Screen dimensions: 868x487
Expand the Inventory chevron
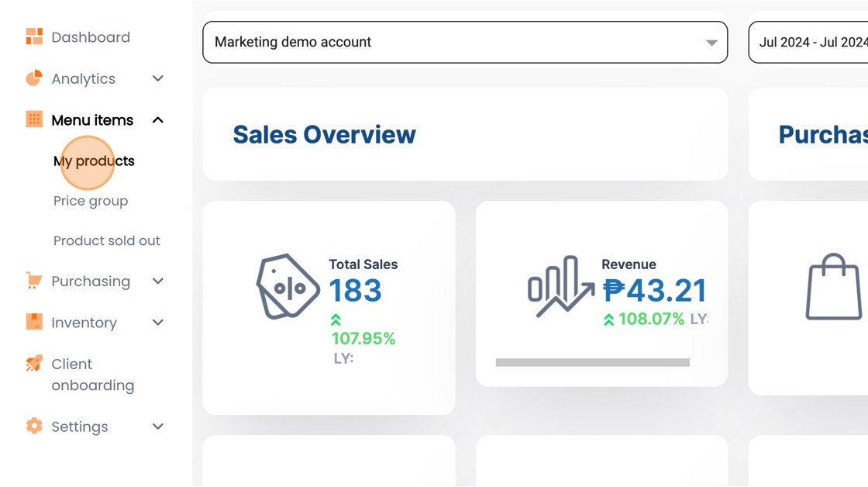point(158,323)
